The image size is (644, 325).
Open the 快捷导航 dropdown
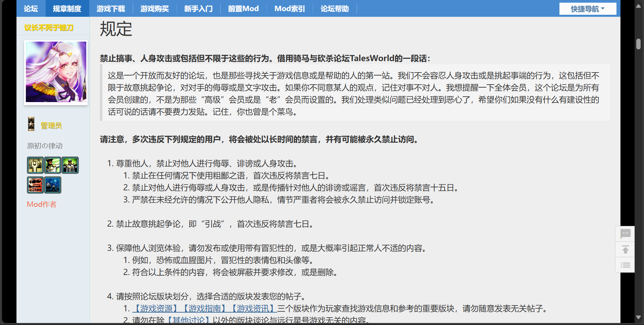(x=587, y=8)
